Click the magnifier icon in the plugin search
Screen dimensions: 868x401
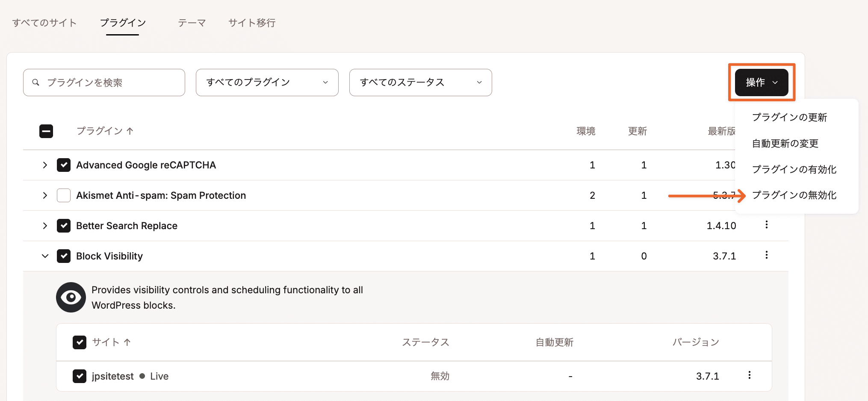tap(36, 82)
